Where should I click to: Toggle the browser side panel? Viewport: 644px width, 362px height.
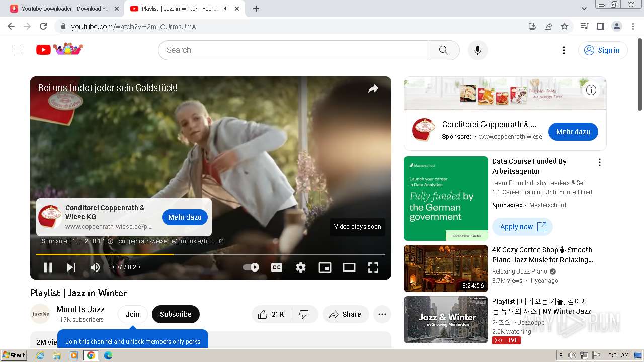pos(600,26)
